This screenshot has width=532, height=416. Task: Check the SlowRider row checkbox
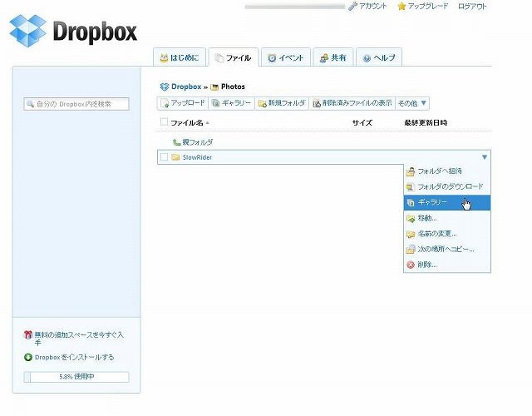coord(165,157)
